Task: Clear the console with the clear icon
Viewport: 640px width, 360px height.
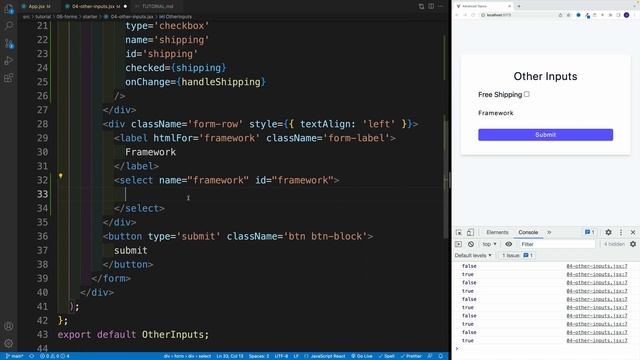Action: [x=471, y=244]
